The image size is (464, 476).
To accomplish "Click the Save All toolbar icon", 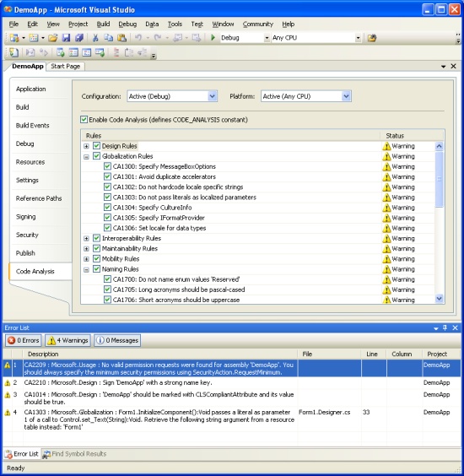I will (x=79, y=38).
